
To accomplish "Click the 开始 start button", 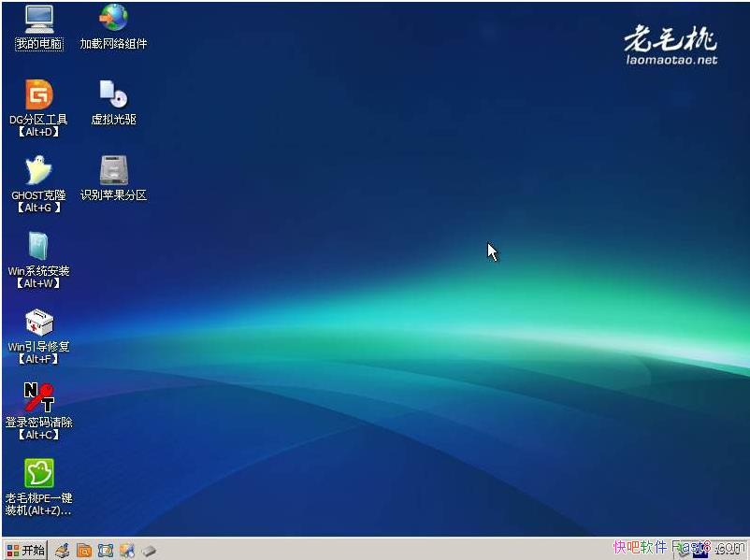I will point(25,550).
